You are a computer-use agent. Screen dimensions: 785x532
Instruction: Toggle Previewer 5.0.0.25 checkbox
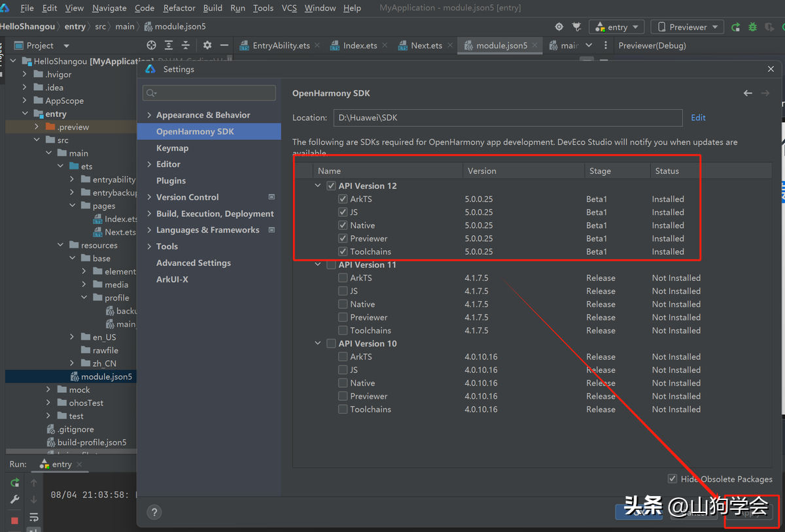[x=343, y=238]
